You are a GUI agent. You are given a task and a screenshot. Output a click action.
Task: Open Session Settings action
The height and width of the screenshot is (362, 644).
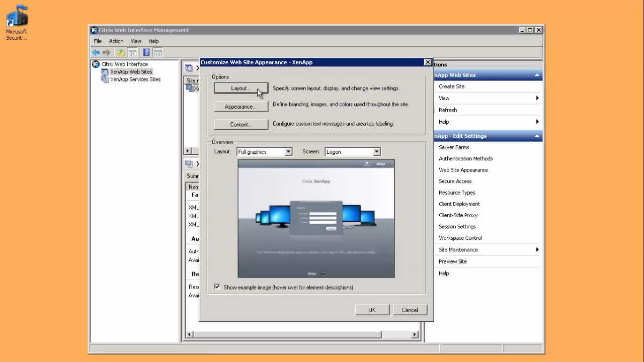tap(457, 227)
